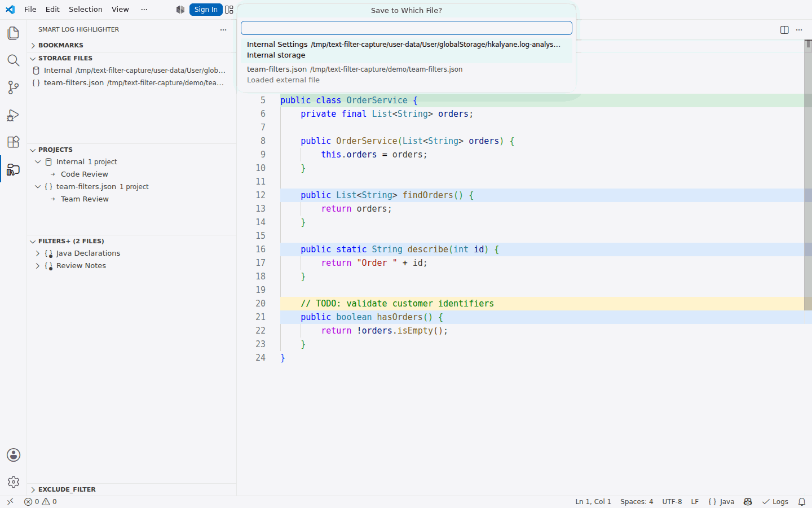This screenshot has width=812, height=508.
Task: Click LF end-of-line status item
Action: [695, 501]
